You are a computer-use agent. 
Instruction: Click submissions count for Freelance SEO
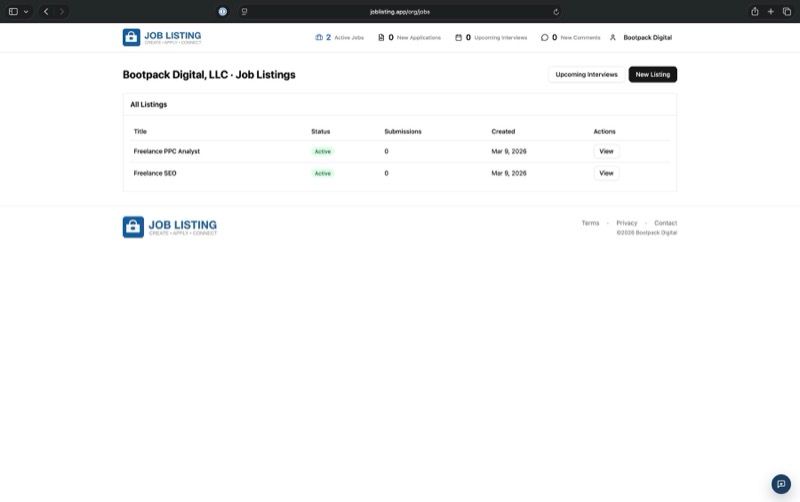386,173
